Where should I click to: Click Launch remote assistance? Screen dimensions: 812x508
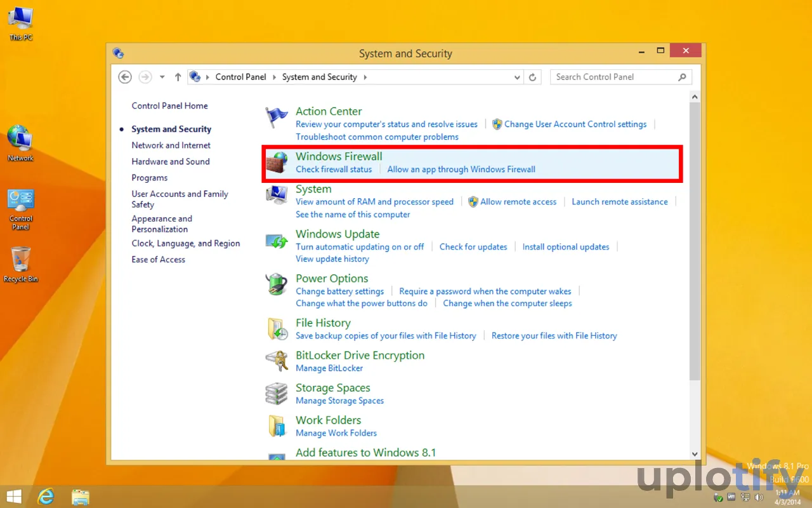(620, 202)
